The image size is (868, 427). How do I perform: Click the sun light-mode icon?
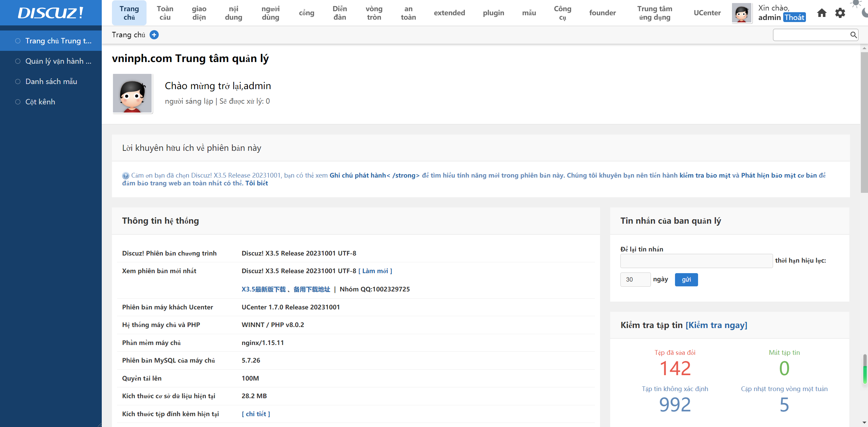pos(856,3)
